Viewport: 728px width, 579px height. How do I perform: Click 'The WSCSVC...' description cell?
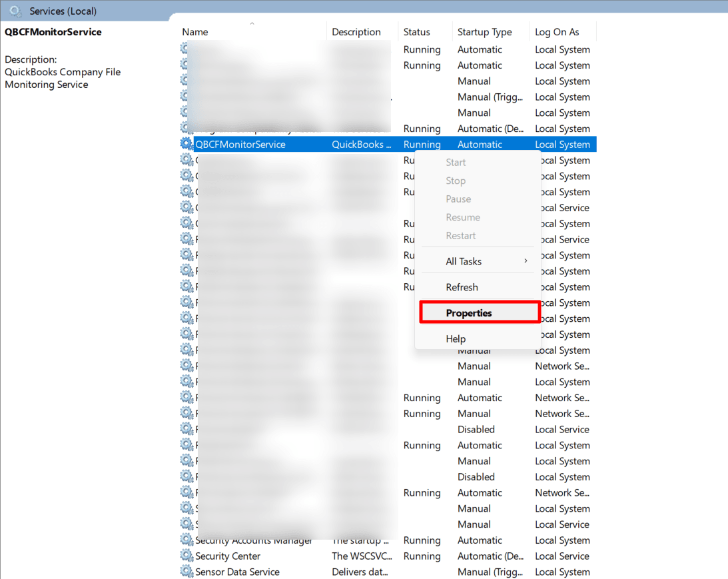pyautogui.click(x=362, y=556)
